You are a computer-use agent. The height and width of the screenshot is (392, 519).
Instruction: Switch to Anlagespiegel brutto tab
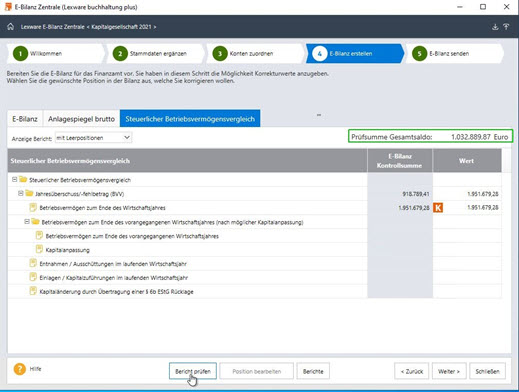point(81,119)
